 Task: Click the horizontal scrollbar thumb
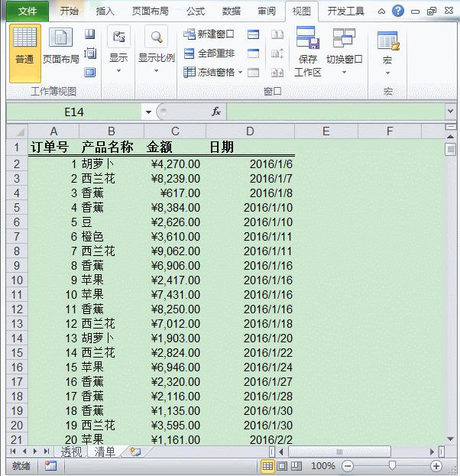(339, 452)
